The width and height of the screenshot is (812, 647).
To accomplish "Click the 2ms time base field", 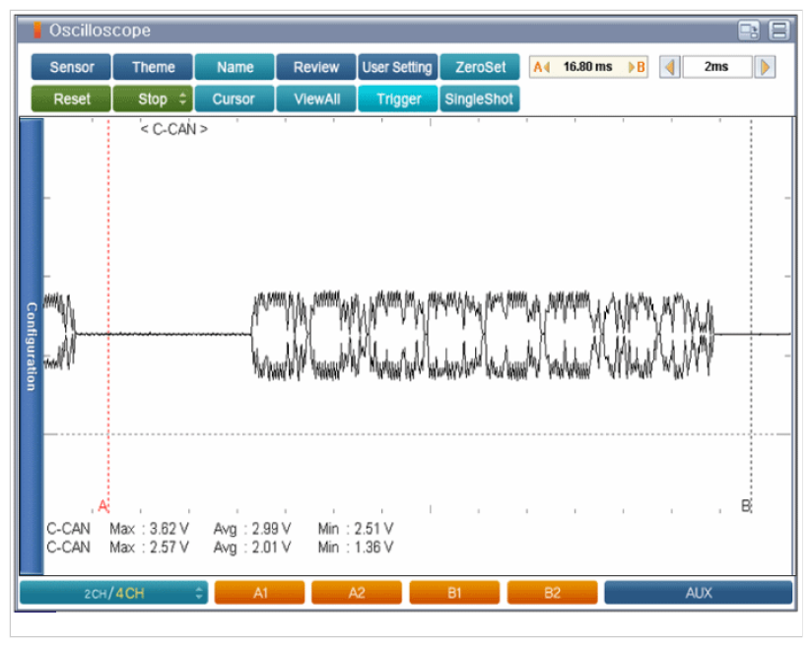I will tap(716, 67).
